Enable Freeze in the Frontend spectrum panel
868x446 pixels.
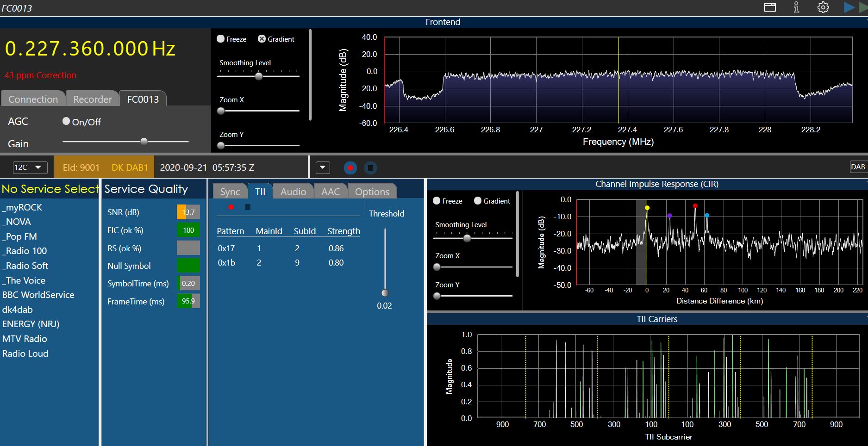click(221, 39)
